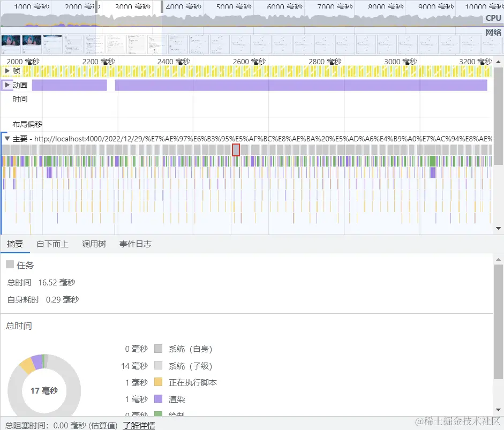Click the 总时间 16.52 毫秒 value
This screenshot has height=430, width=504.
point(57,283)
